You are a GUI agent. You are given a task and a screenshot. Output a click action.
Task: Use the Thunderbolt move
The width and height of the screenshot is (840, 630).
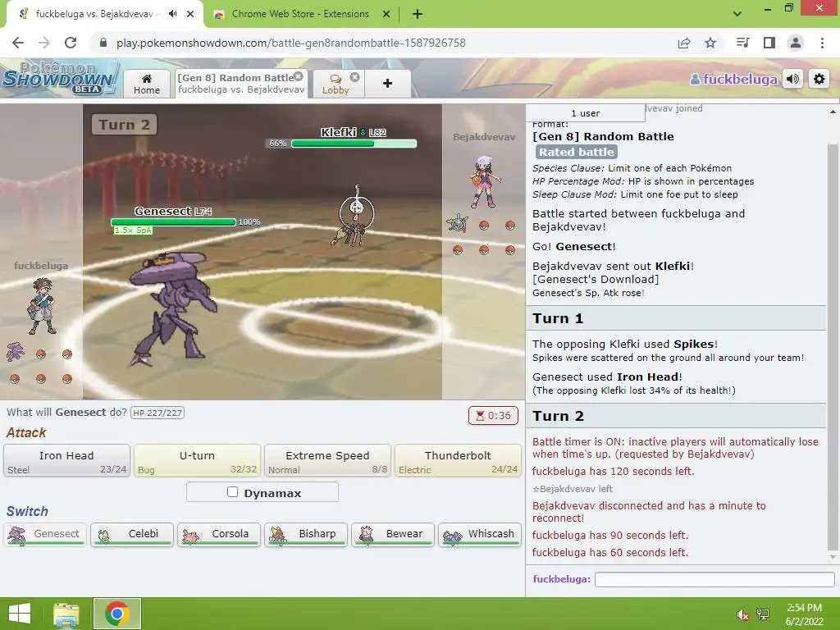[458, 461]
